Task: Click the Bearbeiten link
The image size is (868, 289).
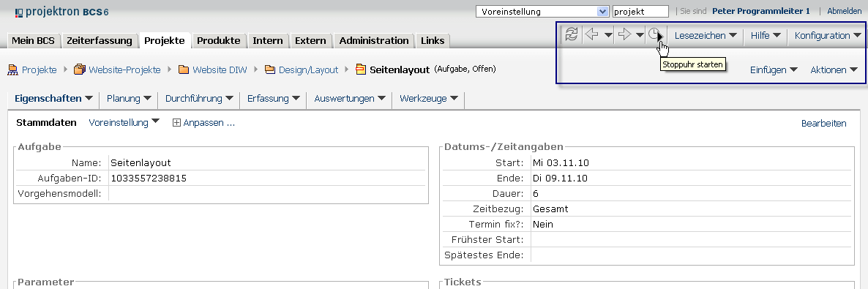Action: (823, 124)
